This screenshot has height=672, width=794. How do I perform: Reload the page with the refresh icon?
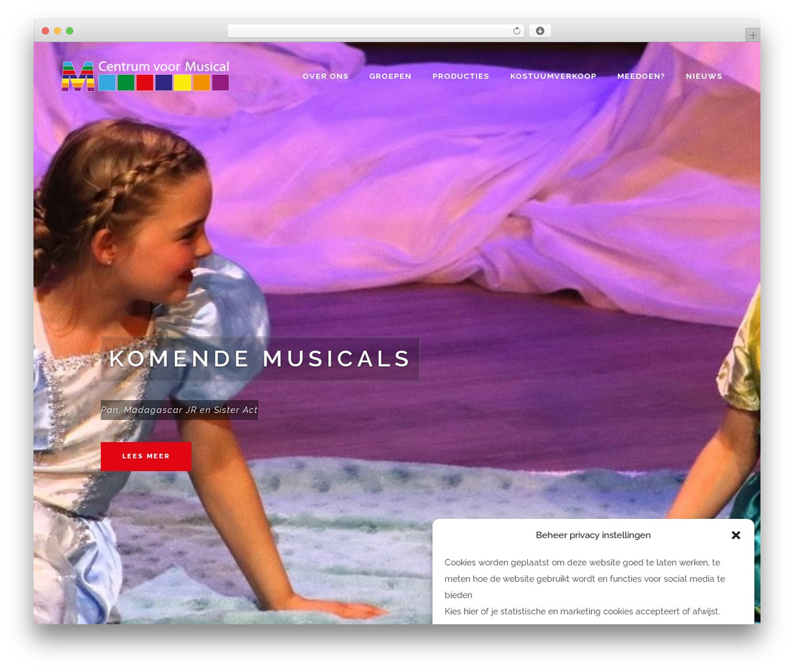pyautogui.click(x=517, y=31)
